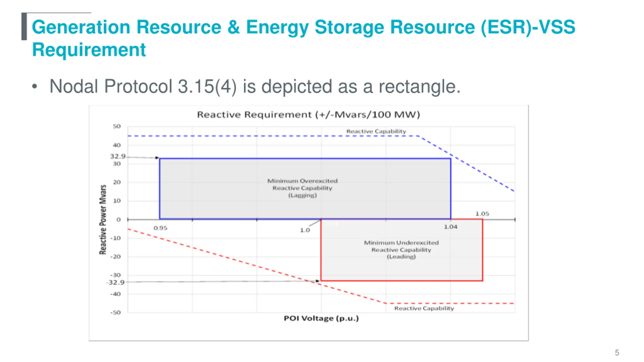The image size is (644, 362).
Task: Click the gray accent bar beside the title
Action: (24, 26)
